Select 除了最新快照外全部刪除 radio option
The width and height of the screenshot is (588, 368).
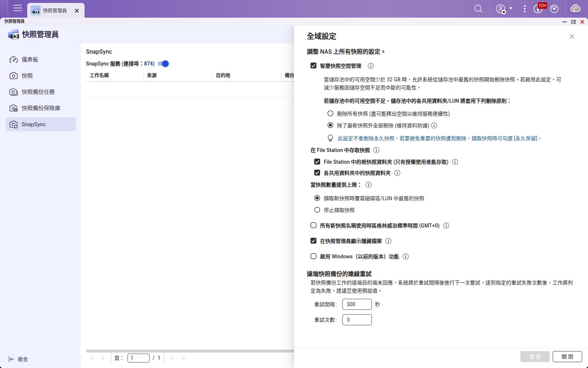click(x=330, y=125)
